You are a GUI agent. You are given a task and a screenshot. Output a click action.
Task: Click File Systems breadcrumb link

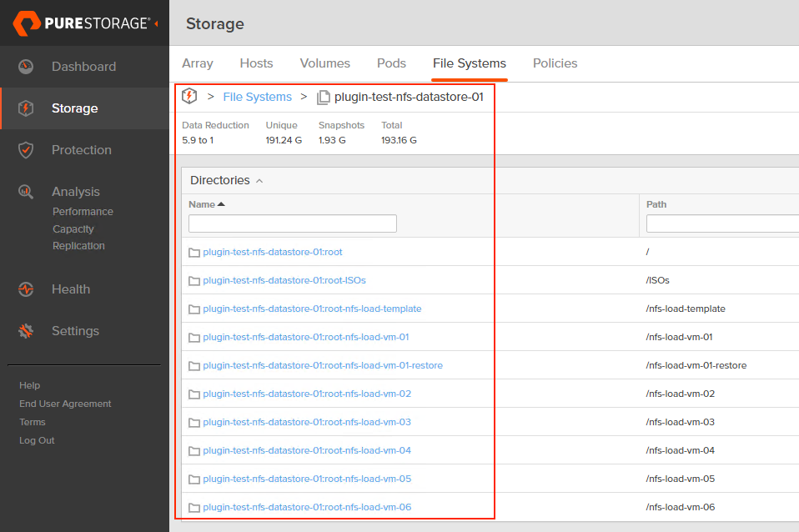(258, 97)
